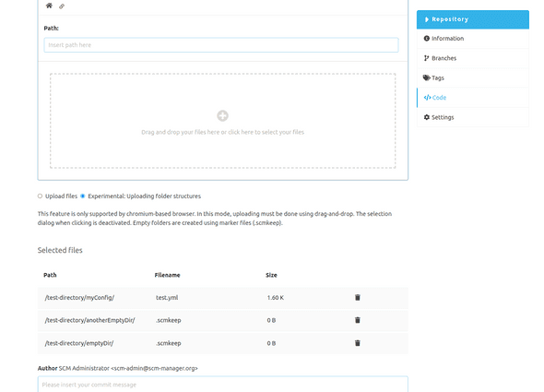Click the Branches fork icon

426,58
